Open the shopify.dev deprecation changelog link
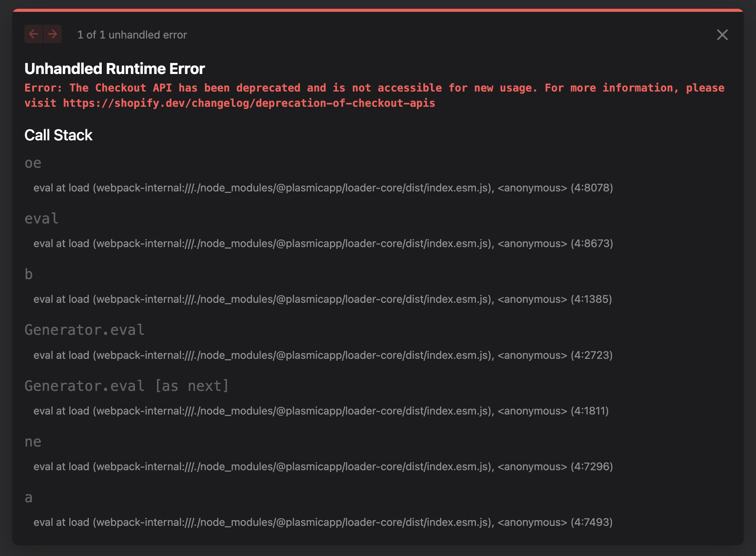Image resolution: width=756 pixels, height=556 pixels. coord(249,103)
